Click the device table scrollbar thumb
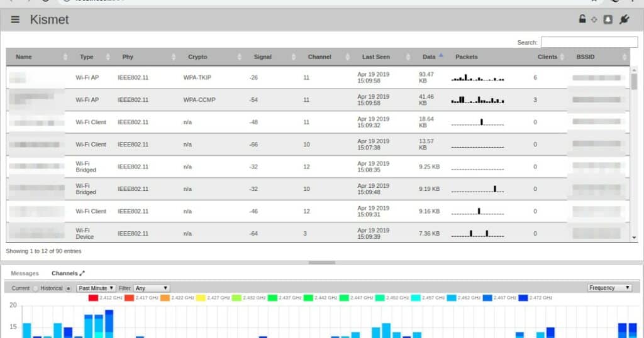644x338 pixels. coord(634,82)
